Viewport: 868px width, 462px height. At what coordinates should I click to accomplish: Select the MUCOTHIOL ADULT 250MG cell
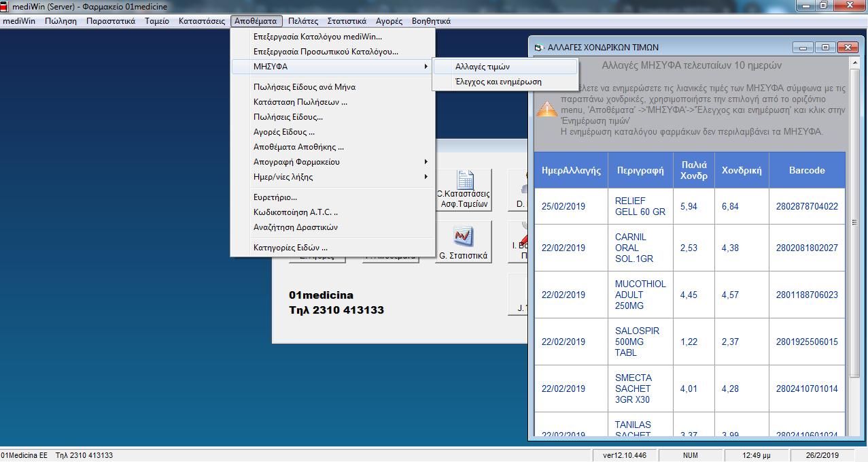coord(640,295)
